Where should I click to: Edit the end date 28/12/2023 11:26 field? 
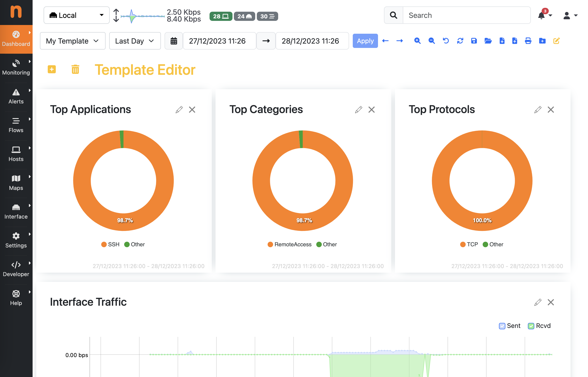[312, 41]
